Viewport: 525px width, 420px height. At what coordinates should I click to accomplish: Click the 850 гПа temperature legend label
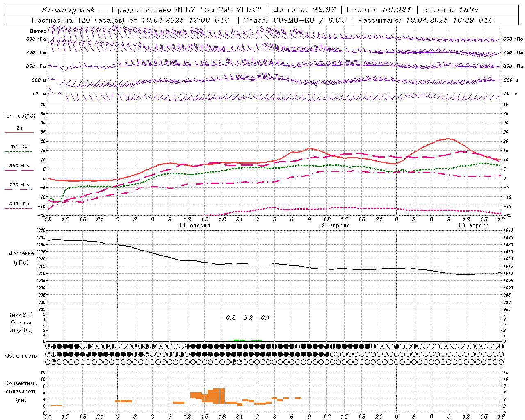tap(19, 166)
